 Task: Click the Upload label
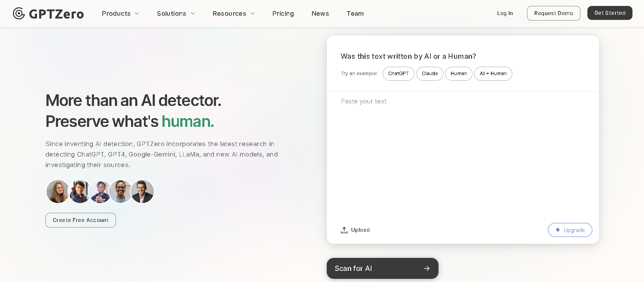[x=360, y=230]
